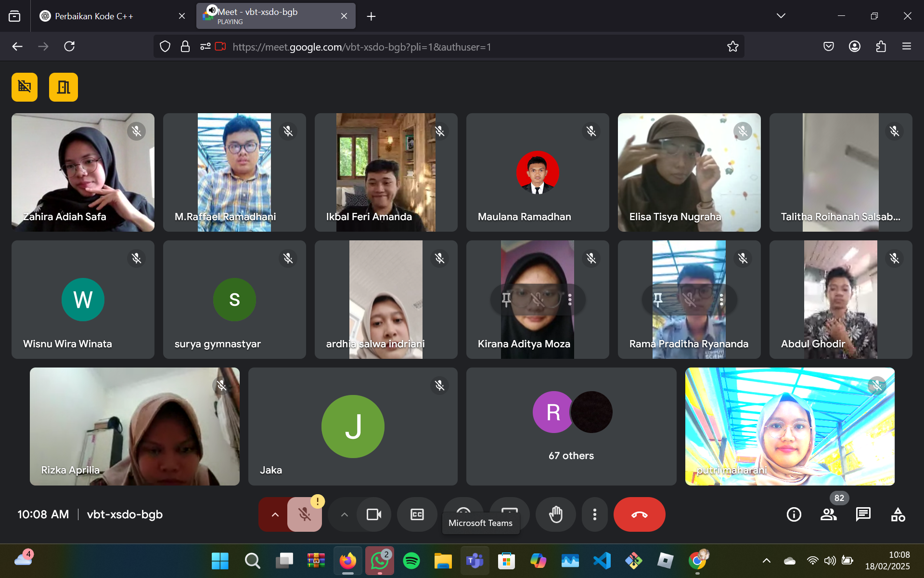Toggle the microphone mute button

(x=304, y=514)
